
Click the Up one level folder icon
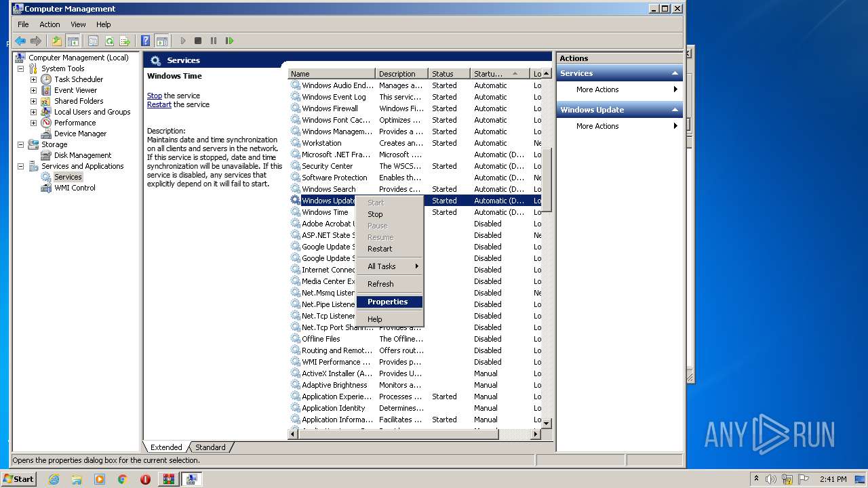57,41
